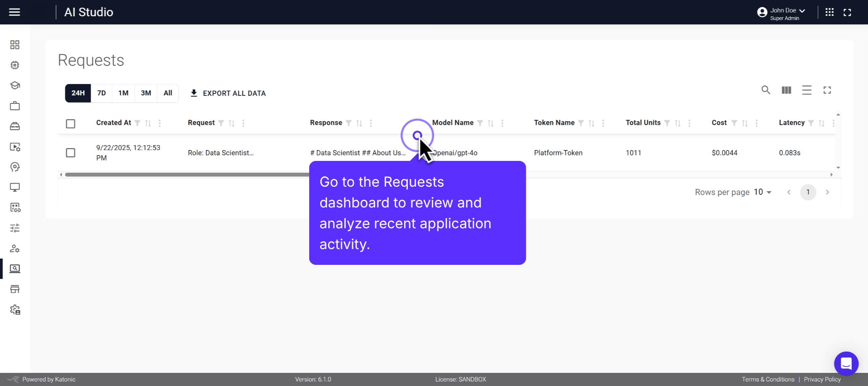Click the 'Role: Data Scientist…' request cell

click(x=221, y=153)
